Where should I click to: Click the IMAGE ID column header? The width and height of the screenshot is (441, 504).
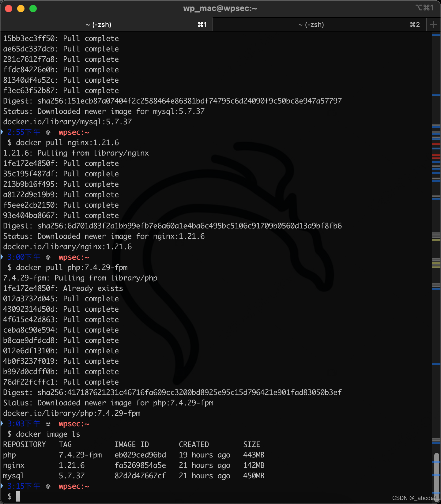[132, 445]
